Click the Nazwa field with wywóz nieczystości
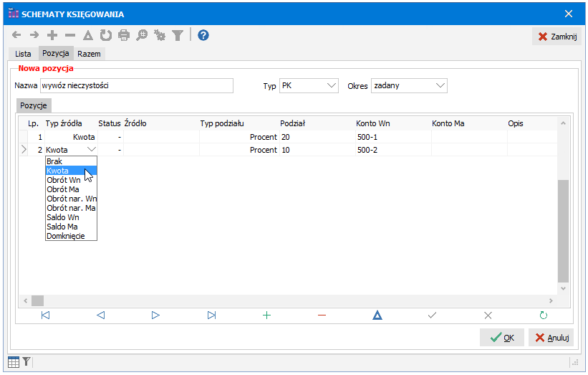588x375 pixels. point(137,85)
